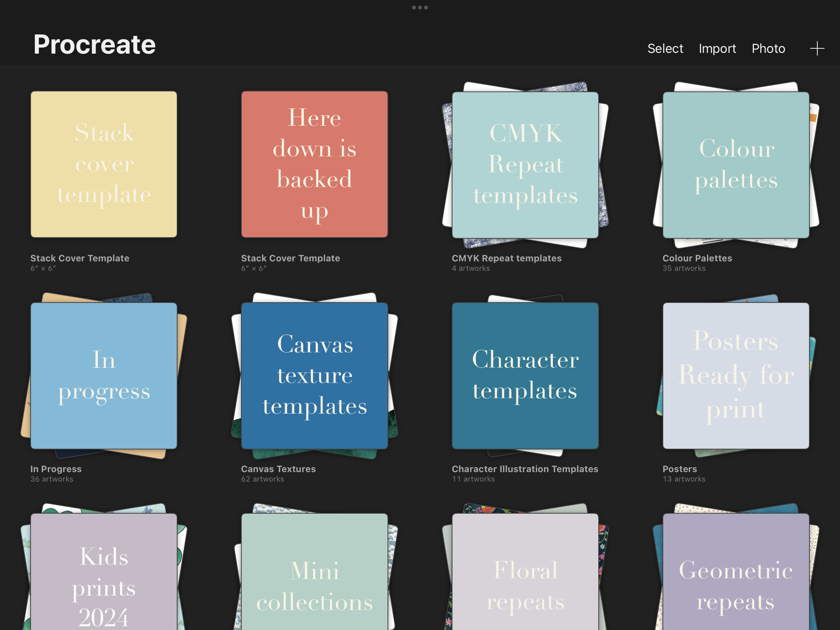Click the '35 artworks' count text
Image resolution: width=840 pixels, height=630 pixels.
point(684,269)
